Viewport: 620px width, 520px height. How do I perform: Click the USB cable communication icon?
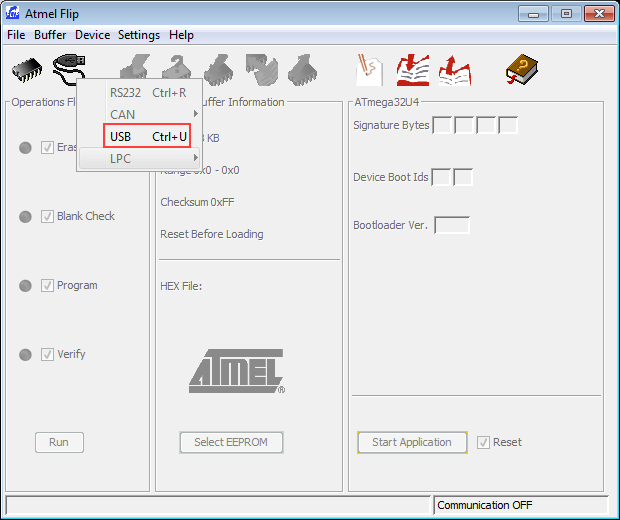69,69
